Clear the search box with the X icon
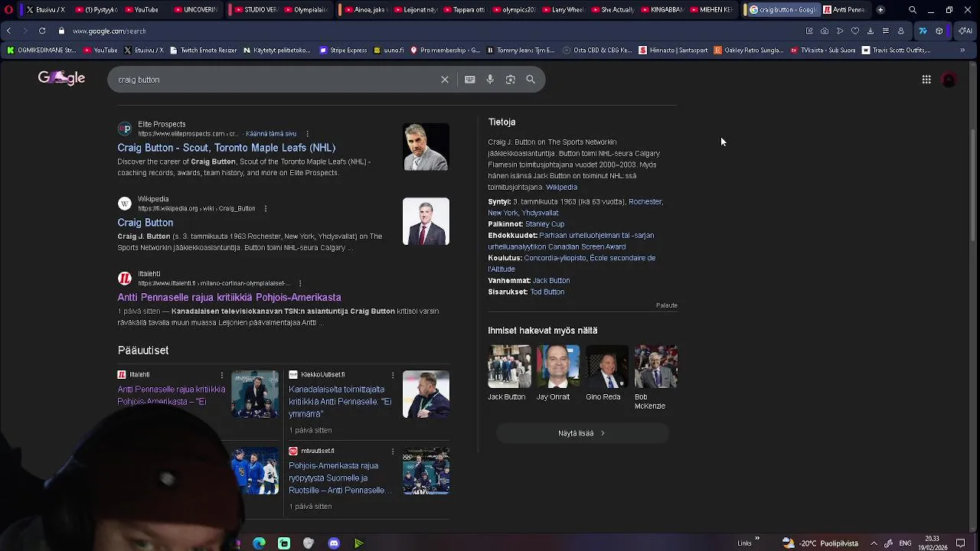The image size is (980, 551). tap(444, 80)
